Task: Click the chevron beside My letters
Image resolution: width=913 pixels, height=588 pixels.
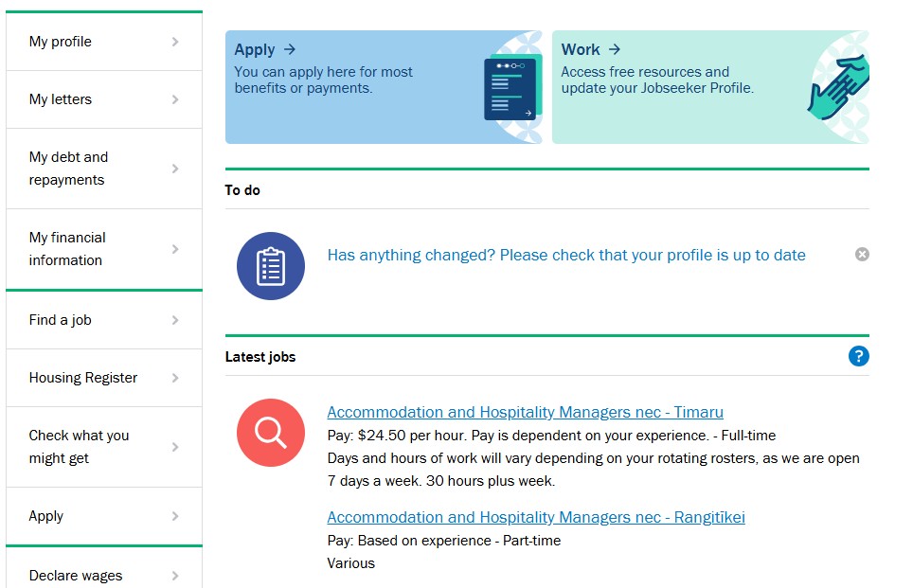Action: [x=175, y=99]
